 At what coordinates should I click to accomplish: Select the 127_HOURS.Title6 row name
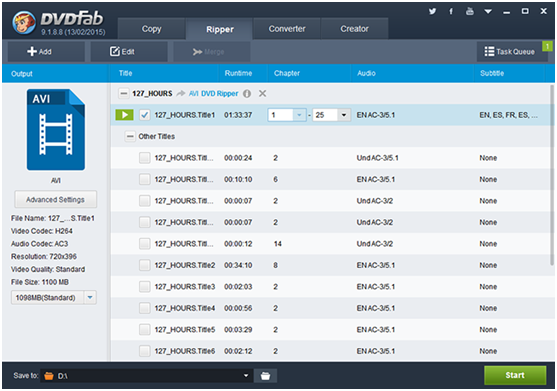tap(185, 351)
